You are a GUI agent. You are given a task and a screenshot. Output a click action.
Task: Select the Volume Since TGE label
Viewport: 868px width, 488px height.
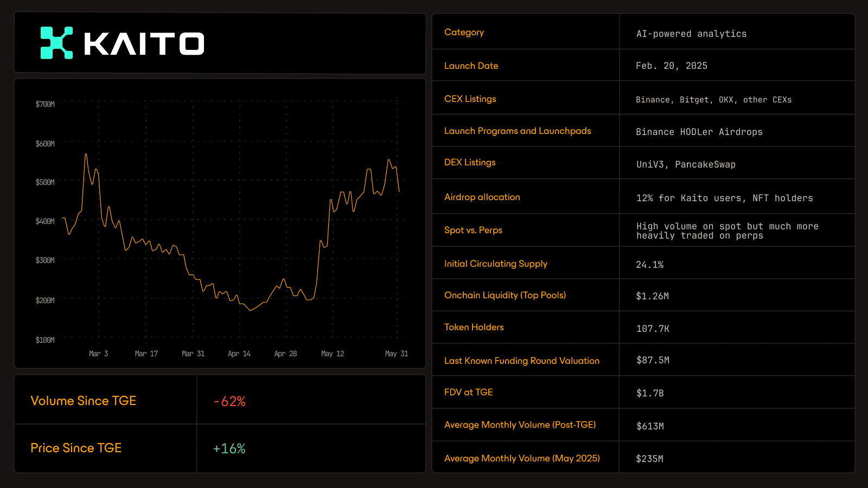[x=84, y=401]
